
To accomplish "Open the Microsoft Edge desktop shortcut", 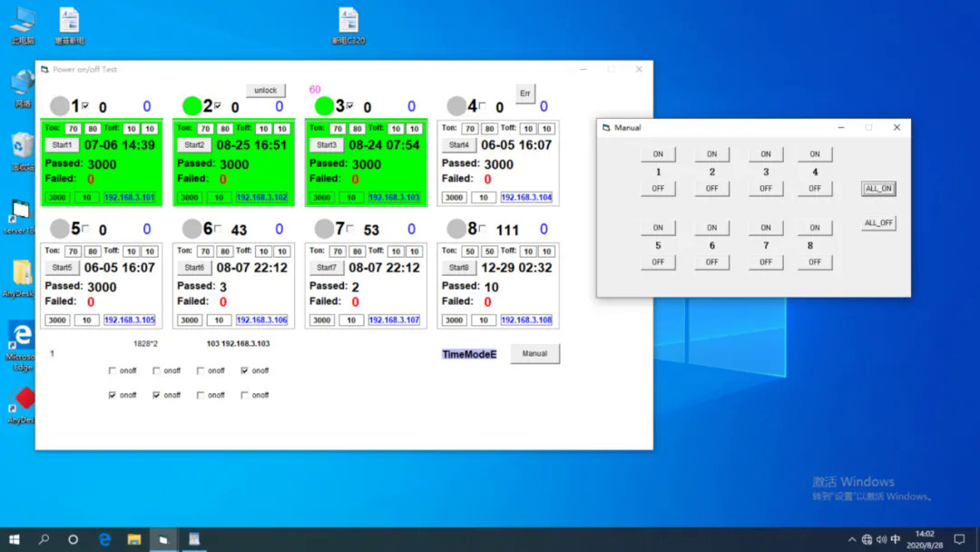I will pyautogui.click(x=22, y=336).
